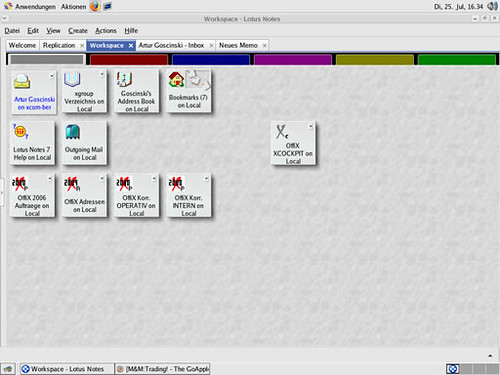This screenshot has height=375, width=500.
Task: Expand server arrow on OffiX Korr. OPERATIV tile
Action: point(154,178)
